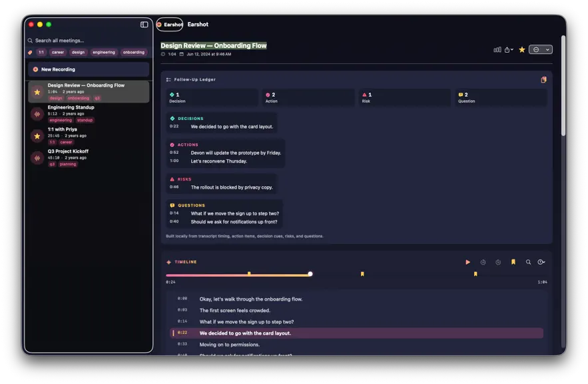The image size is (588, 384).
Task: Click the timeline playhead knob
Action: pos(310,274)
